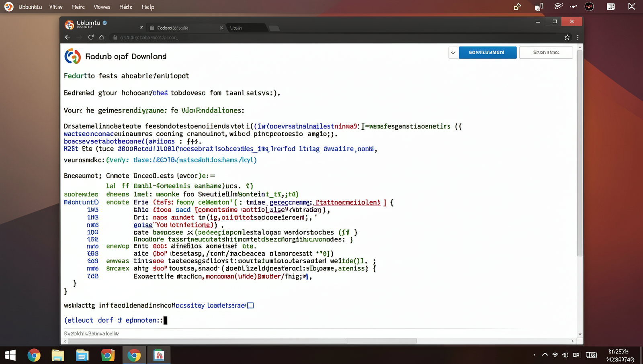The height and width of the screenshot is (364, 643).
Task: Click the vertical scrollbar thumb of the page
Action: coord(580,153)
